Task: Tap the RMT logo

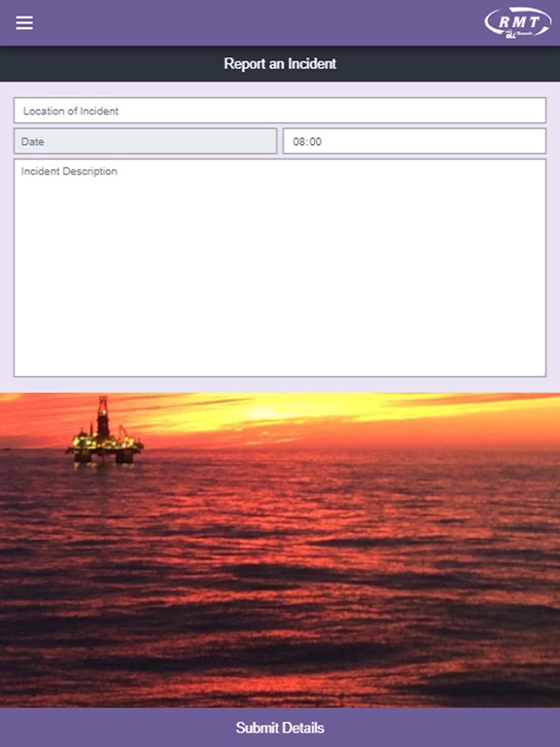Action: (517, 22)
